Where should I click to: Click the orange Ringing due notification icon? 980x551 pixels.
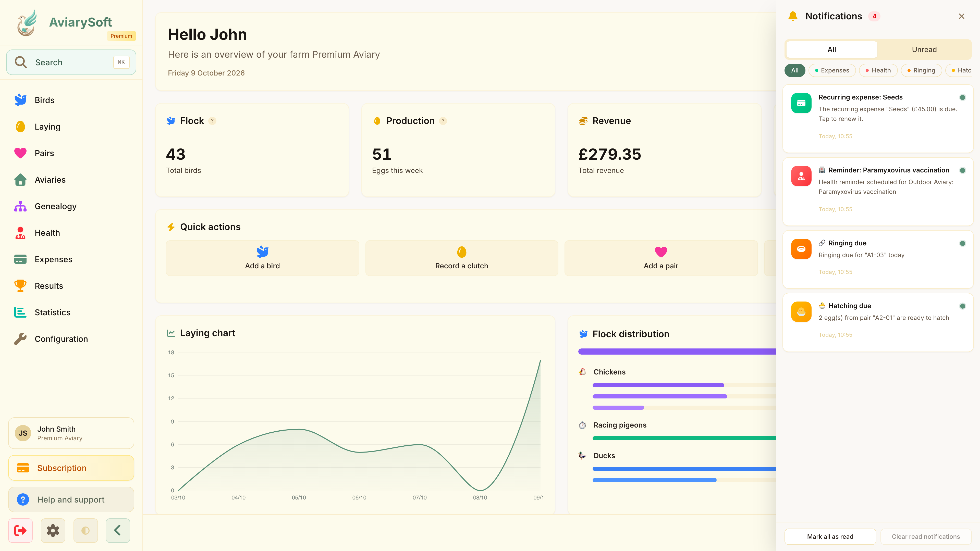[x=801, y=249]
